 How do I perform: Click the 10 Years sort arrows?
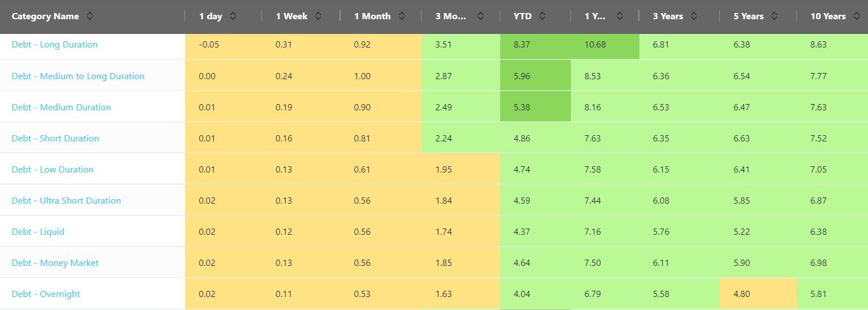click(857, 16)
